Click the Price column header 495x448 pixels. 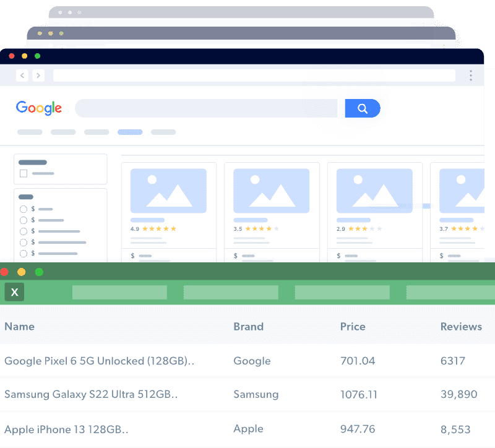click(353, 327)
